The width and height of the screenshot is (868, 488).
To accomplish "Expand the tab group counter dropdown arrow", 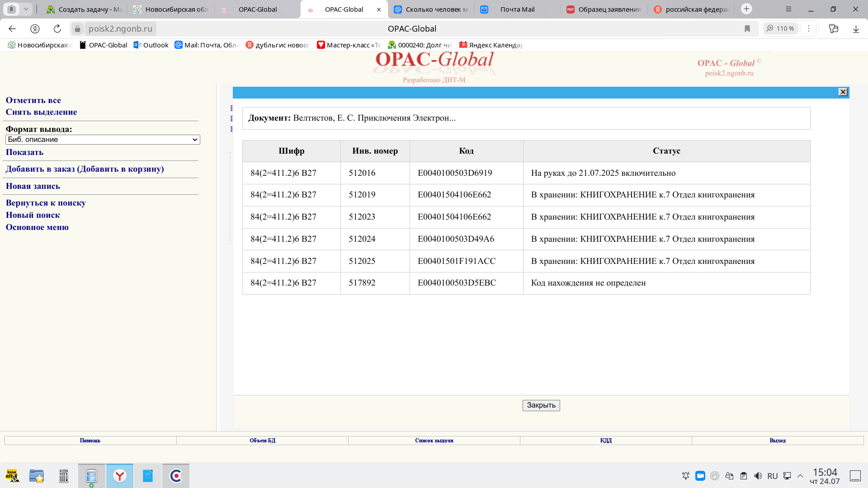I will (x=26, y=9).
